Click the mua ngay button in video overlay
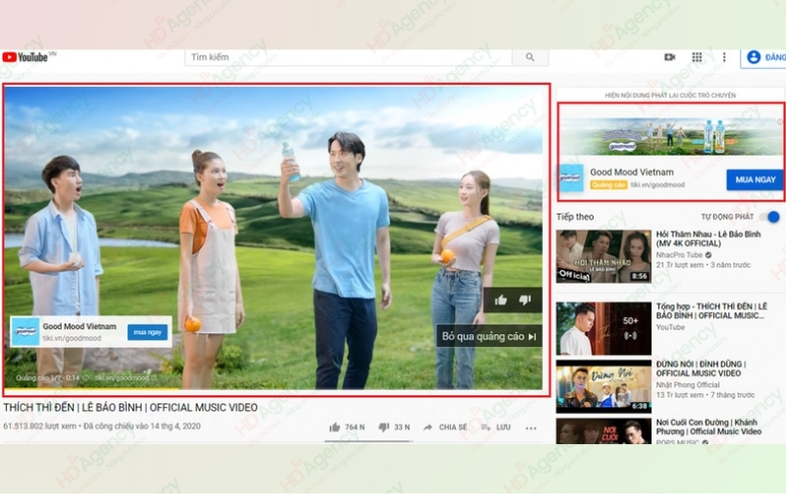 147,332
